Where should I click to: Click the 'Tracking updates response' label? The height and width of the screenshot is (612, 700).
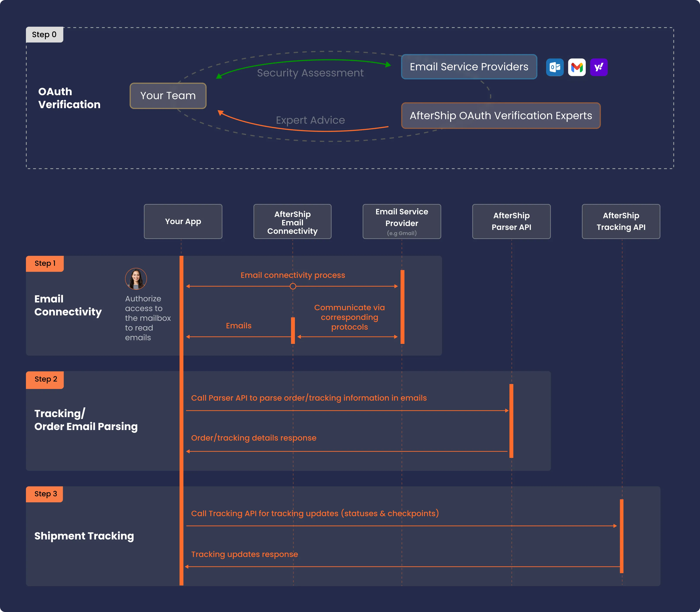pyautogui.click(x=244, y=554)
